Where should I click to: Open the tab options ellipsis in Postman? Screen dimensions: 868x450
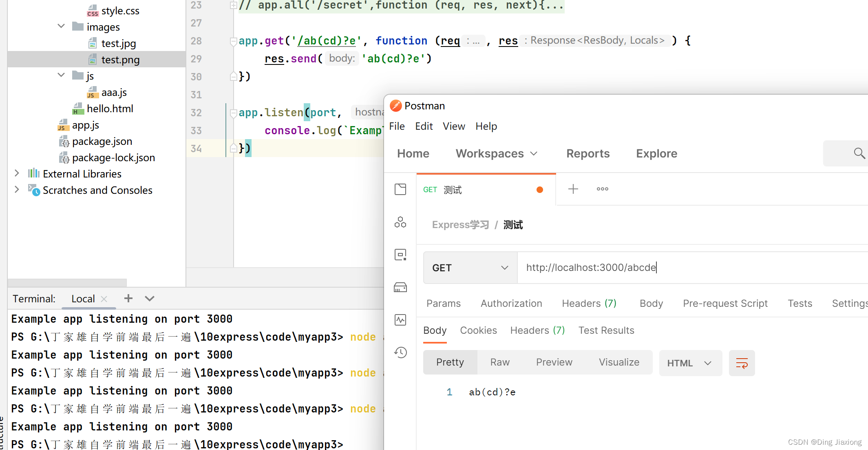603,189
